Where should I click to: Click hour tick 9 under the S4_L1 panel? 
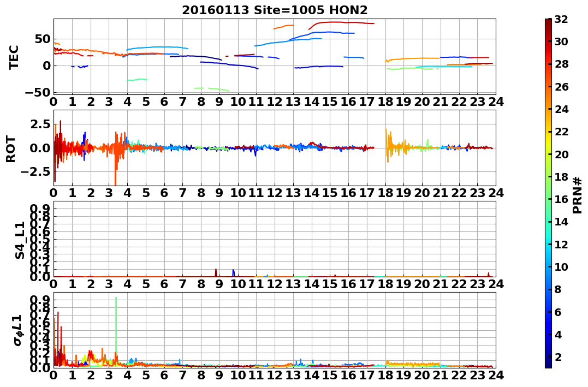point(219,284)
